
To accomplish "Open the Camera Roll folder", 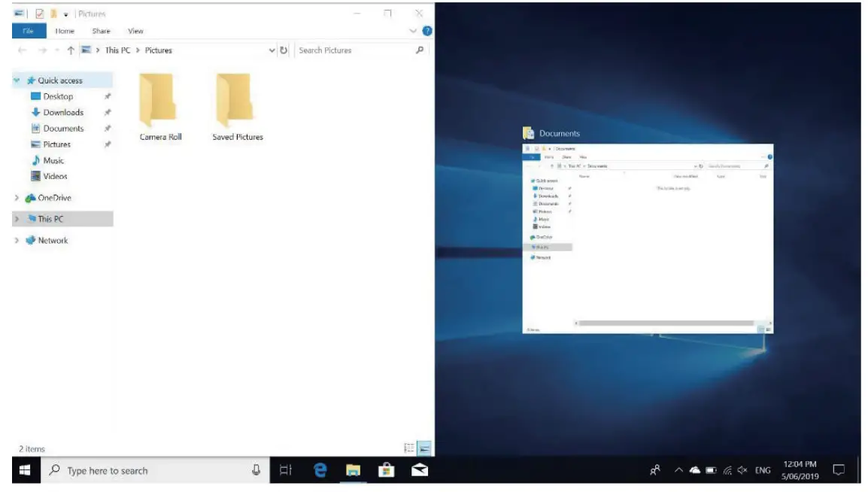I will pyautogui.click(x=160, y=102).
